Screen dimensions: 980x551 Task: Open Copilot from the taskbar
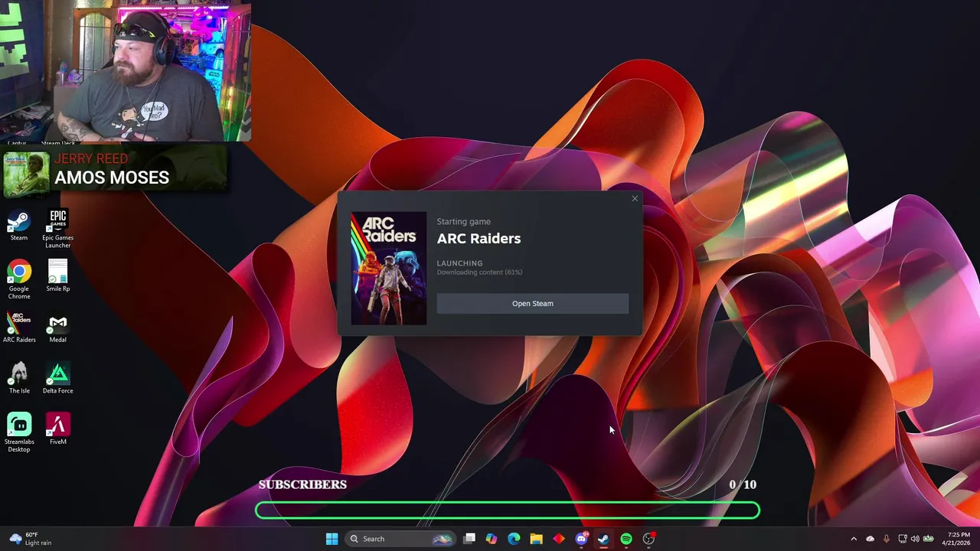tap(492, 539)
